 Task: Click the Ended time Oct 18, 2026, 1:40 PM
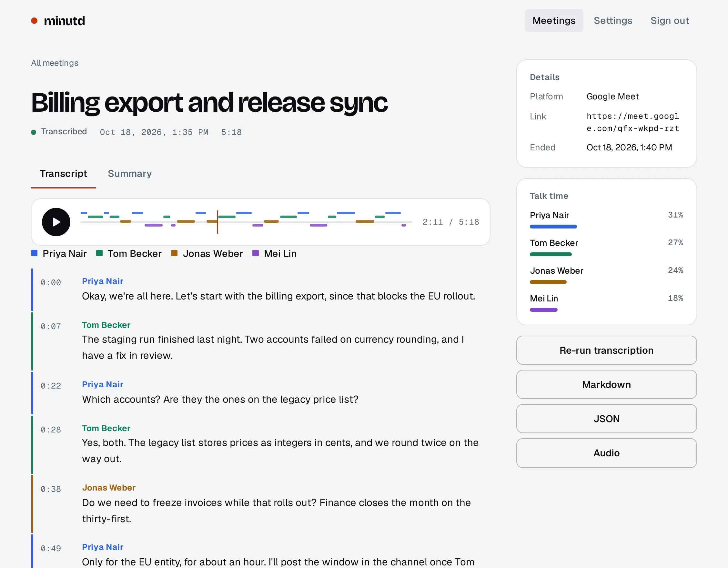(629, 147)
